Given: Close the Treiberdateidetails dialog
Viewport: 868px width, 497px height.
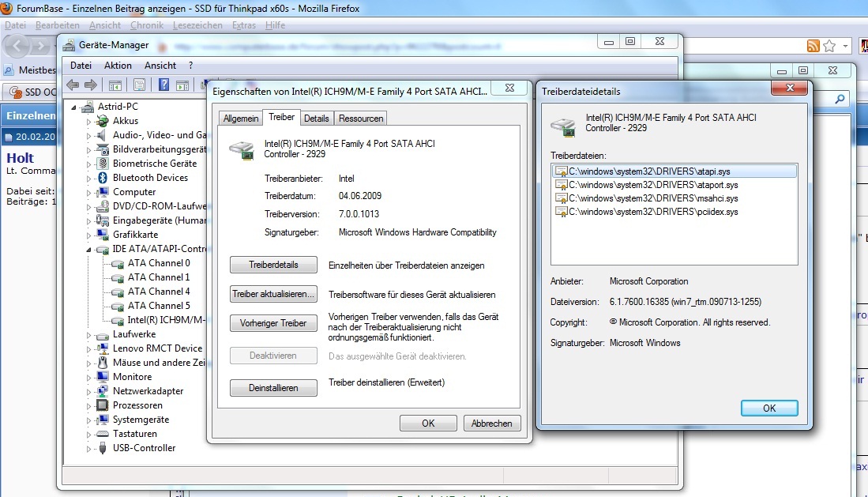Looking at the screenshot, I should pyautogui.click(x=790, y=88).
